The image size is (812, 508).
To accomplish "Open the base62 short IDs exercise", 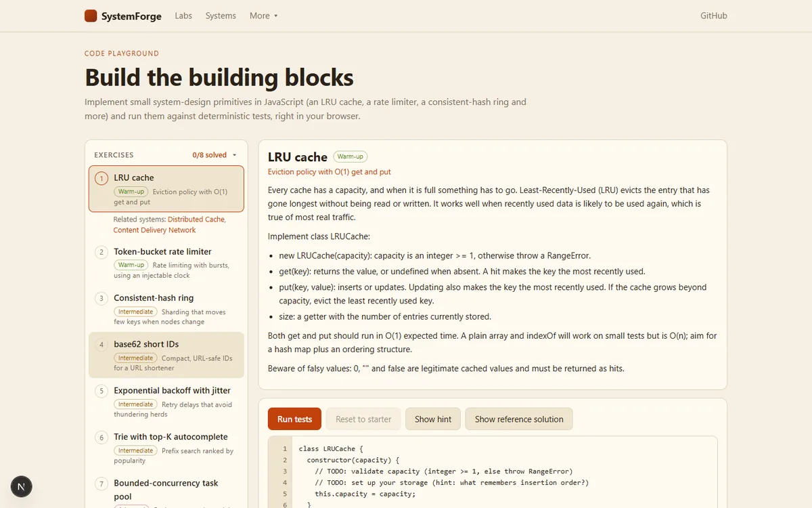I will pyautogui.click(x=166, y=355).
